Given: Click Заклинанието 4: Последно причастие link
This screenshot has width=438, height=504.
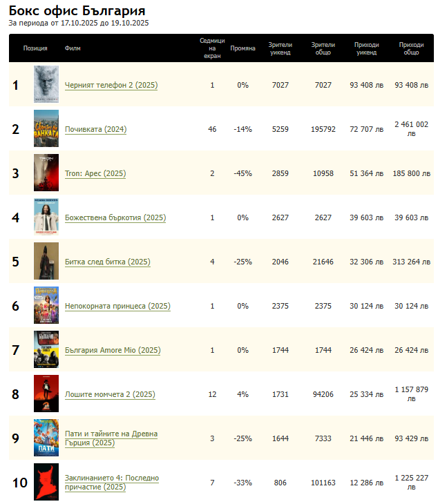Looking at the screenshot, I should 112,483.
